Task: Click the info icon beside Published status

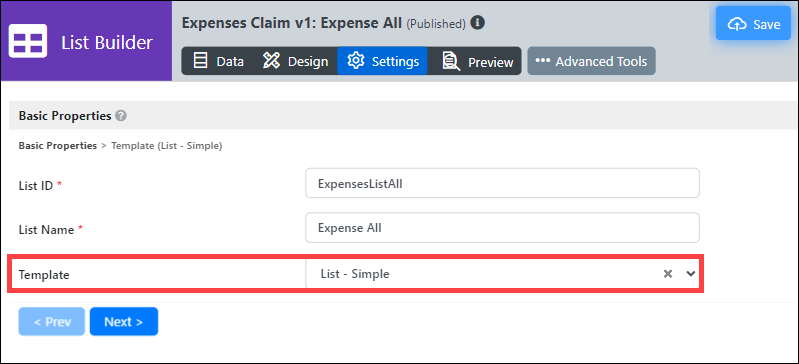Action: (477, 22)
